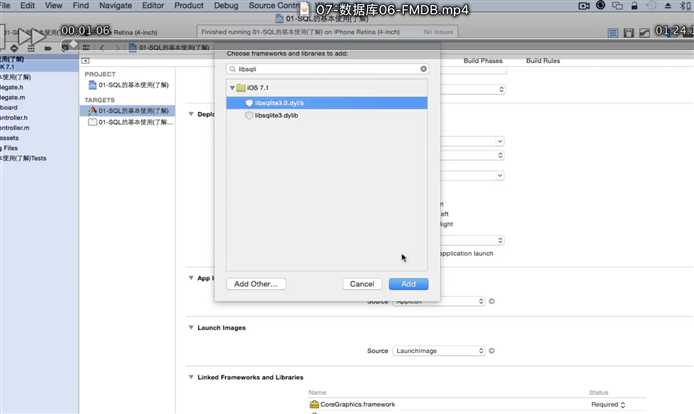Click the lock icon in menu bar
The width and height of the screenshot is (694, 414).
point(634,6)
